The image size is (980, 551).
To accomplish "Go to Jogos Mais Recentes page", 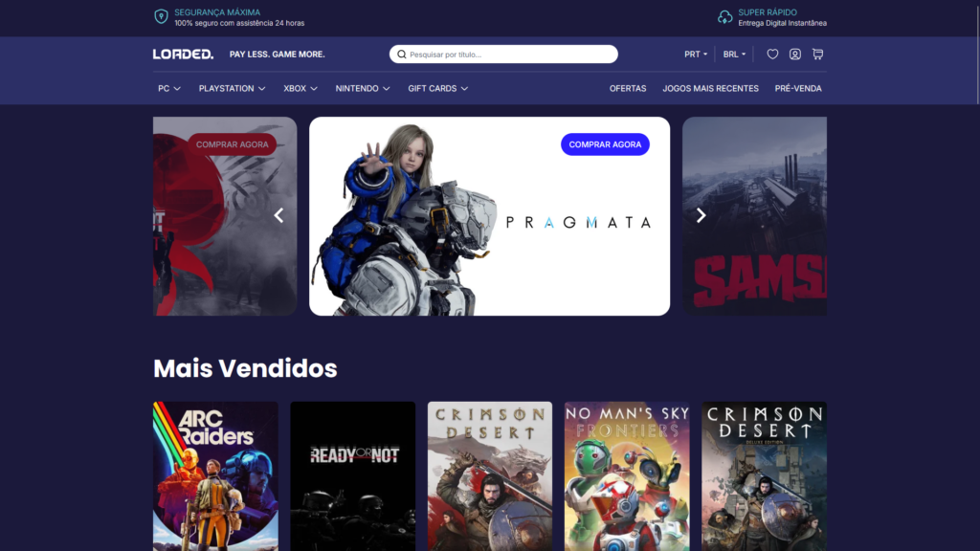I will (x=710, y=88).
